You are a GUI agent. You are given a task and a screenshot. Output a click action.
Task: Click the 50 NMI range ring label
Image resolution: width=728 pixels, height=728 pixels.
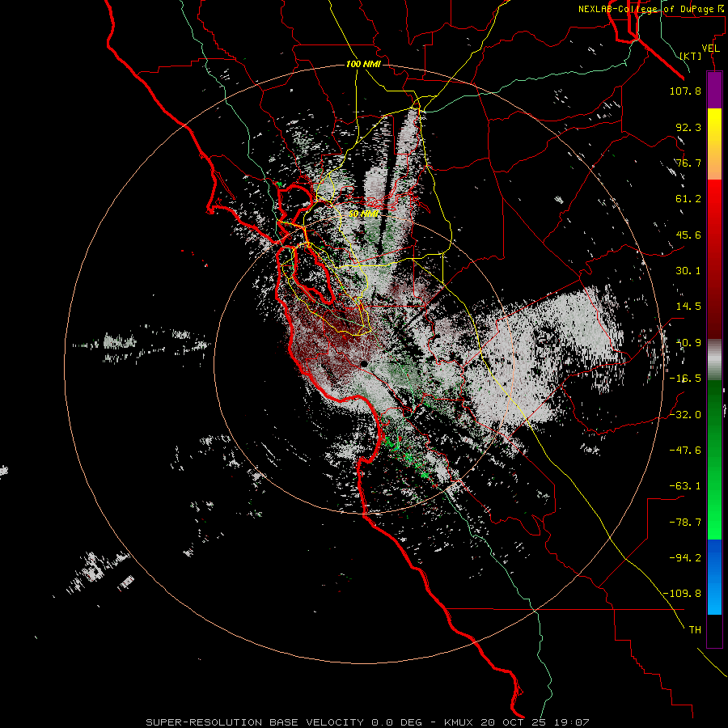coord(363,214)
